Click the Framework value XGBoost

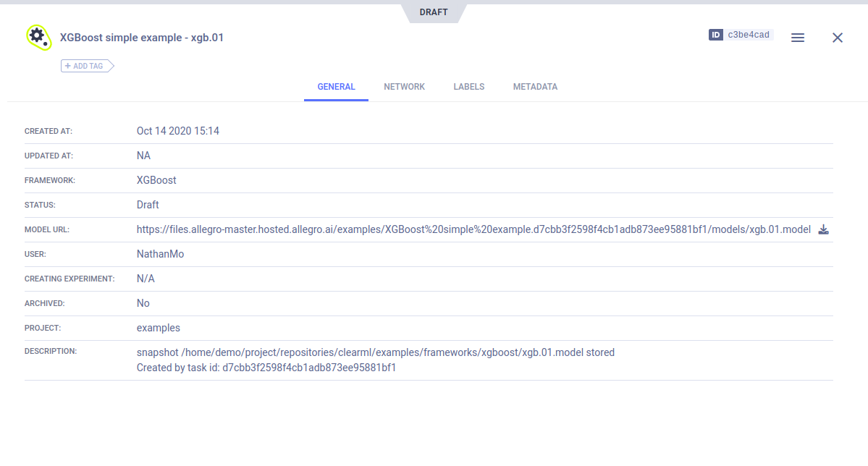[x=156, y=180]
